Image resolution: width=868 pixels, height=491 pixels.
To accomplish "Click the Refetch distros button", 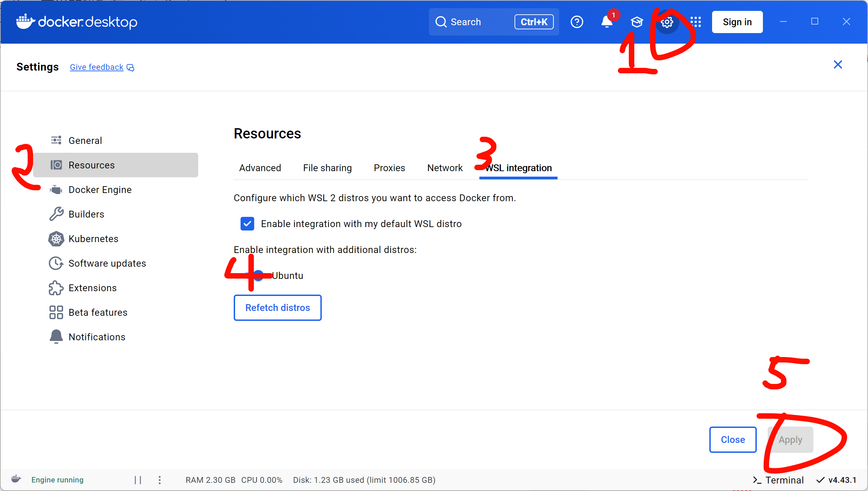I will click(x=277, y=308).
